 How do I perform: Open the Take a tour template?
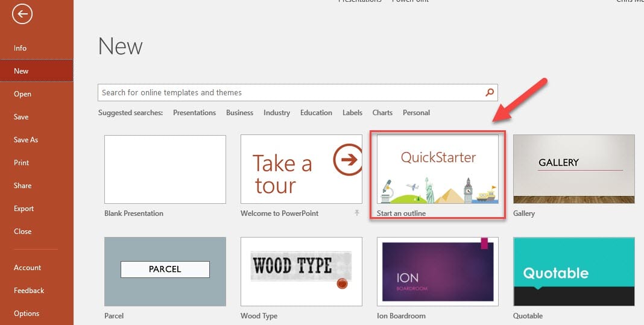301,169
